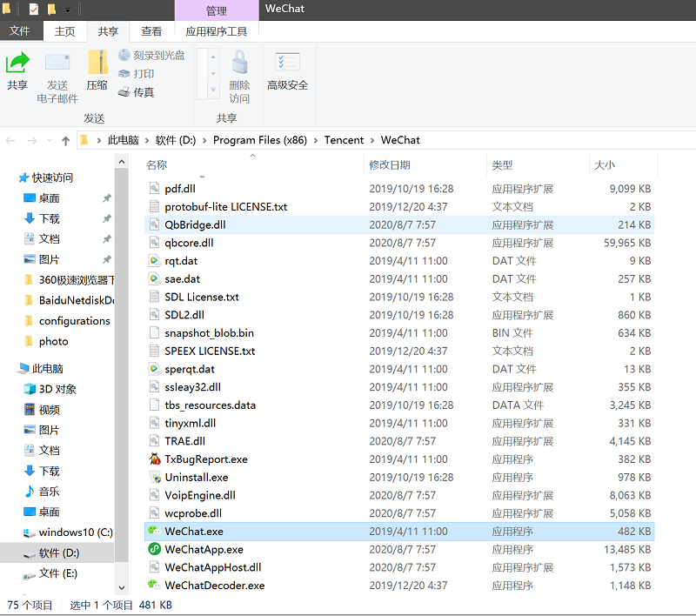The image size is (696, 616).
Task: Click the WeChatApp.exe file icon
Action: point(154,550)
